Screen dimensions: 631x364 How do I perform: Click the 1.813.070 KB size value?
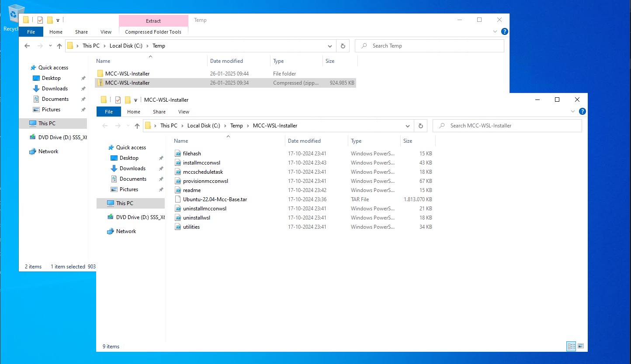(x=418, y=199)
